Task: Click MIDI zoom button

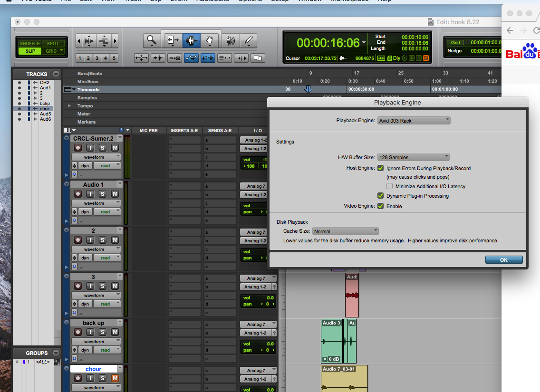Action: click(104, 41)
